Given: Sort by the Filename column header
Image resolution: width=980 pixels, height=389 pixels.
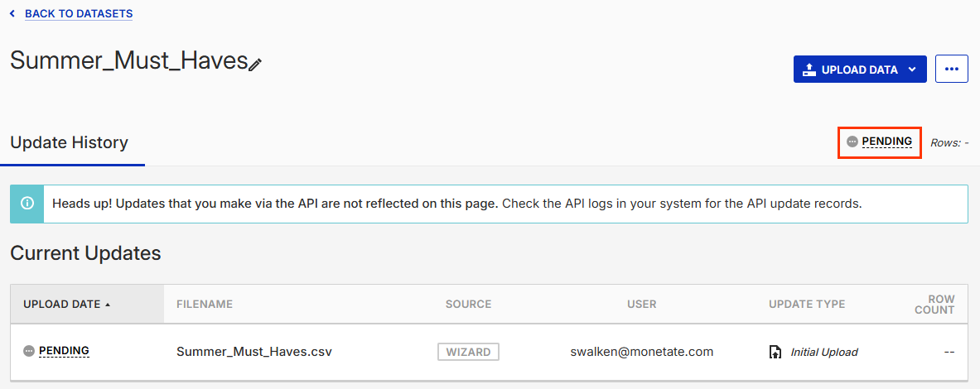Looking at the screenshot, I should click(205, 305).
